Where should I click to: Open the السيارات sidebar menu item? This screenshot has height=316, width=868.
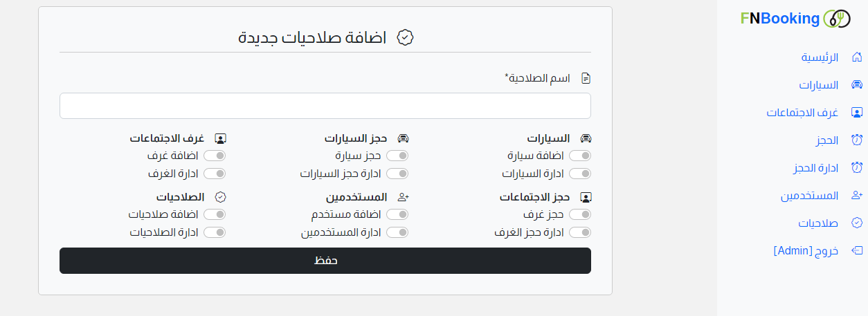pyautogui.click(x=819, y=85)
